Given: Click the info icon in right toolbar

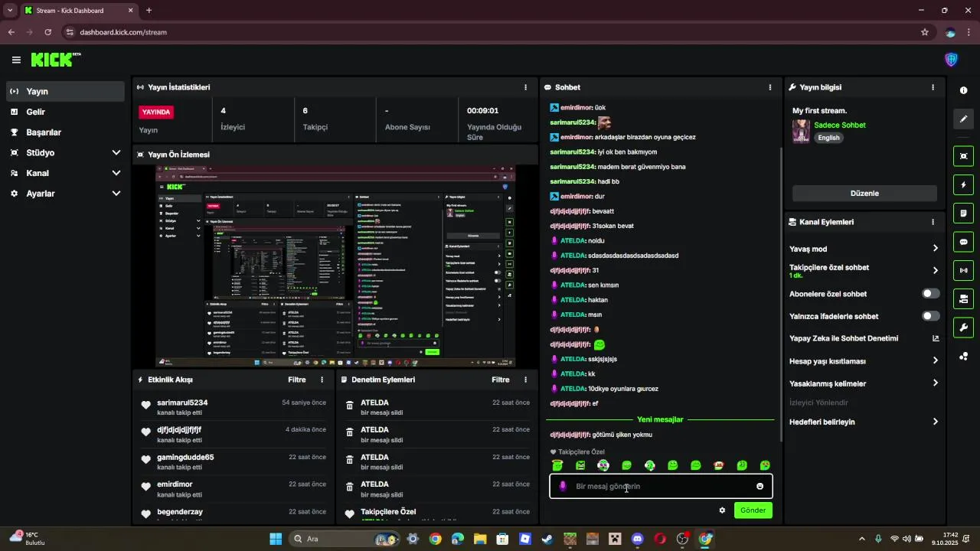Looking at the screenshot, I should (x=963, y=90).
